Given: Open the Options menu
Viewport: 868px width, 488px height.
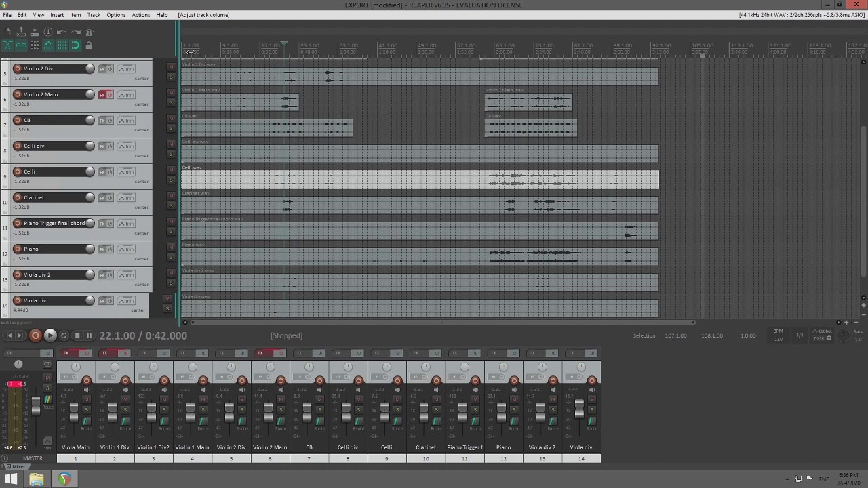Looking at the screenshot, I should [x=116, y=15].
